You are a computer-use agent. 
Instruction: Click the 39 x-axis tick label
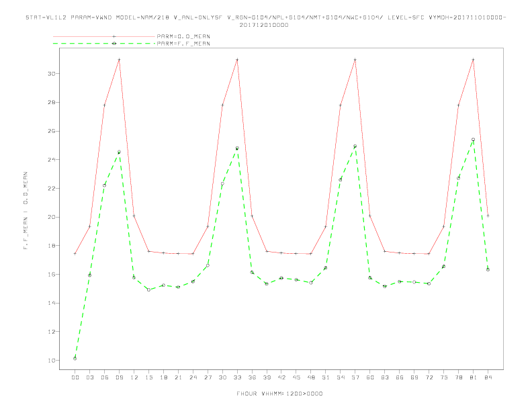[267, 377]
